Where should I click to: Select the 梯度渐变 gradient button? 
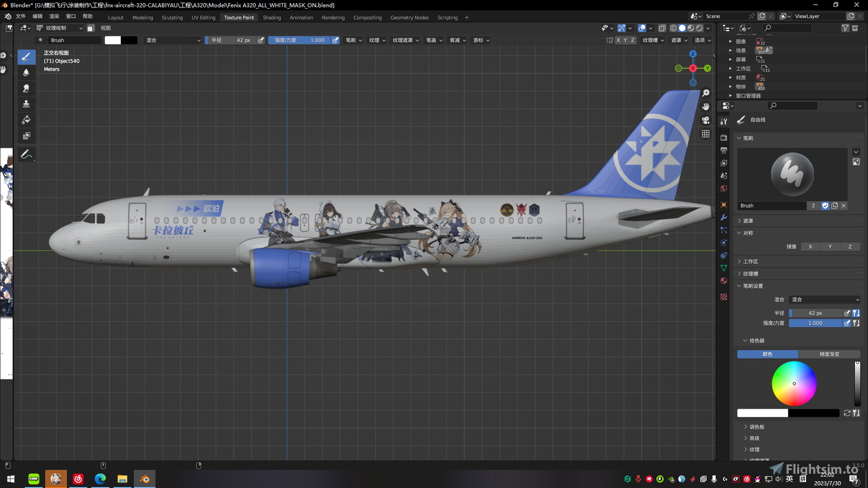tap(830, 354)
